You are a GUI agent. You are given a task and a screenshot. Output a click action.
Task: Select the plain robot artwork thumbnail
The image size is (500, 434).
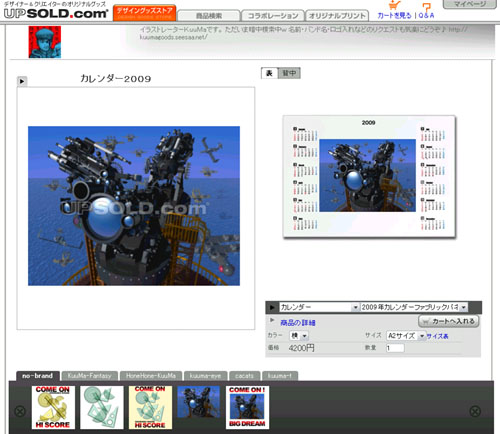pyautogui.click(x=199, y=402)
